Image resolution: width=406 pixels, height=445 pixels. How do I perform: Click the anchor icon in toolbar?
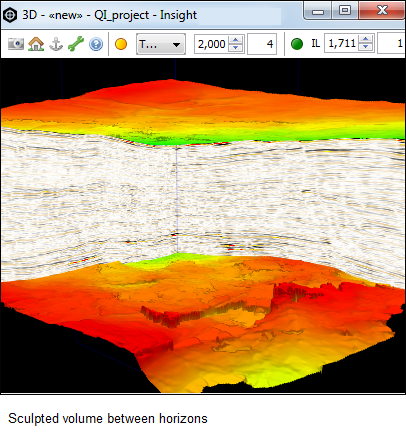tap(56, 44)
